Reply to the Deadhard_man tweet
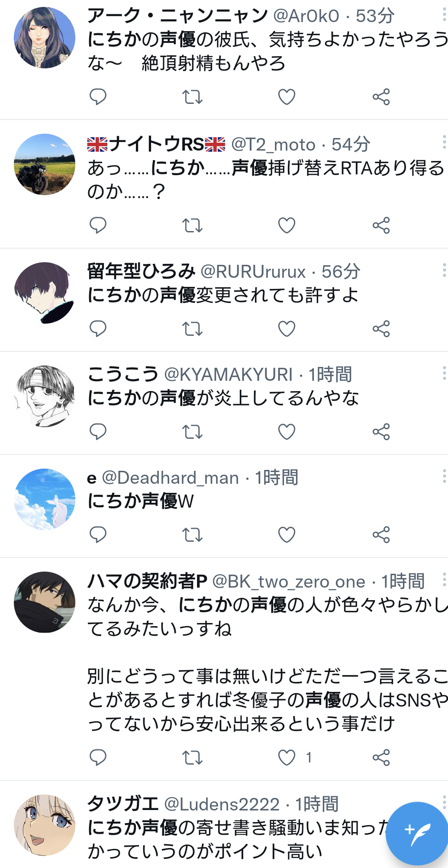The image size is (448, 868). tap(98, 535)
